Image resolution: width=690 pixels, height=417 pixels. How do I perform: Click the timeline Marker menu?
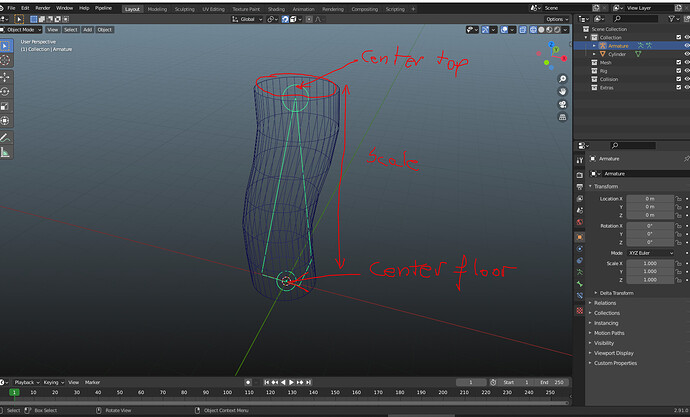pyautogui.click(x=92, y=382)
